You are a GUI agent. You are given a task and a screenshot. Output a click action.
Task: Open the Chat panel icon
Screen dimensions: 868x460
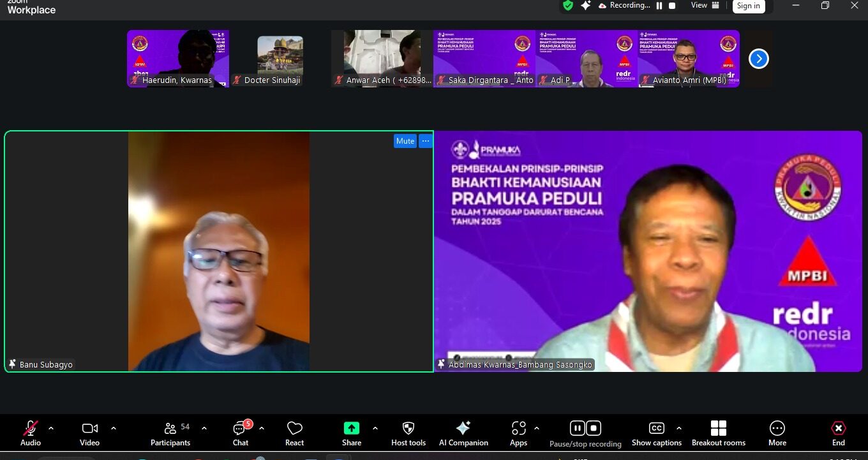pos(241,429)
